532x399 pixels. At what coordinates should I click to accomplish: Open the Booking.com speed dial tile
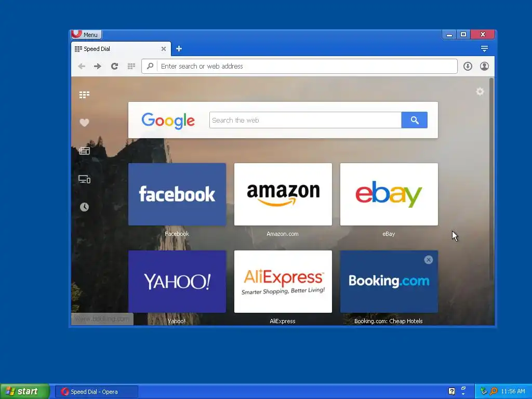coord(389,282)
